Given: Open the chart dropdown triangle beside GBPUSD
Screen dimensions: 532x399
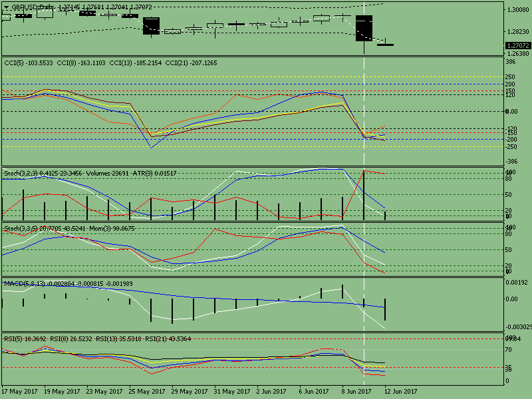Looking at the screenshot, I should 6,7.
